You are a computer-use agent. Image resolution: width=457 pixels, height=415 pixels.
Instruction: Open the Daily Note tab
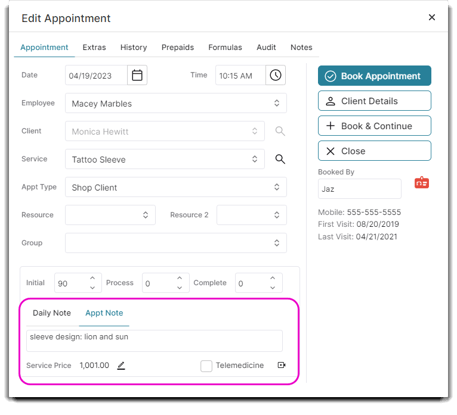(52, 313)
